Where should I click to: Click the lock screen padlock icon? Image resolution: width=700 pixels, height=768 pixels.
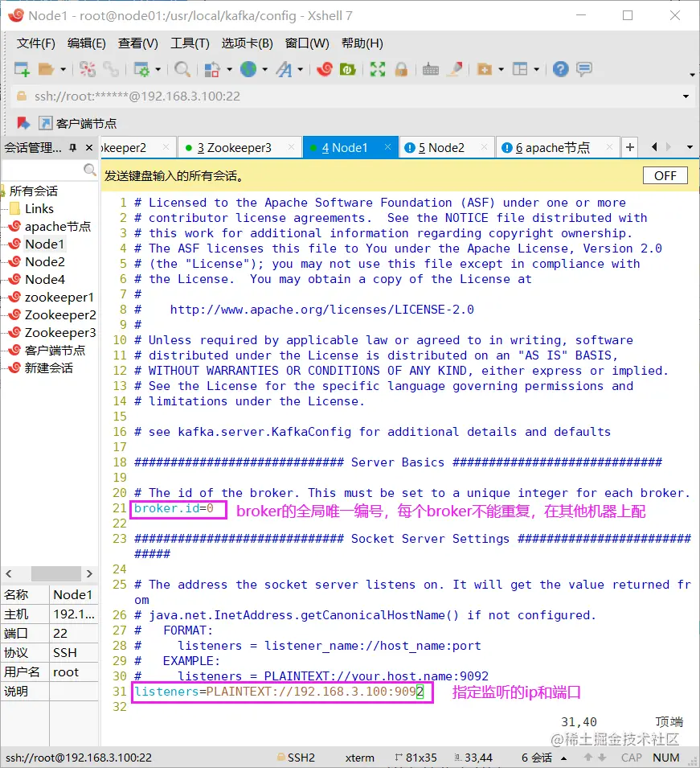click(401, 69)
